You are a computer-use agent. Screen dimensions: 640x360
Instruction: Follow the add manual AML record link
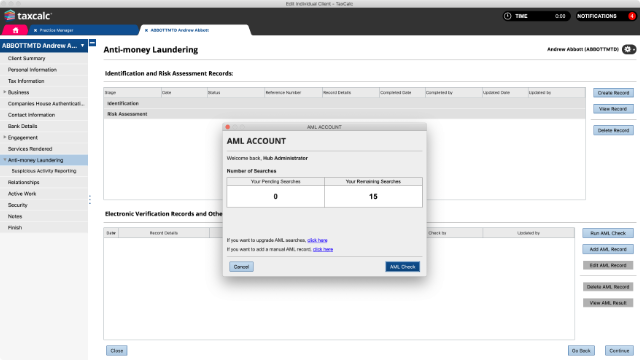(x=323, y=249)
